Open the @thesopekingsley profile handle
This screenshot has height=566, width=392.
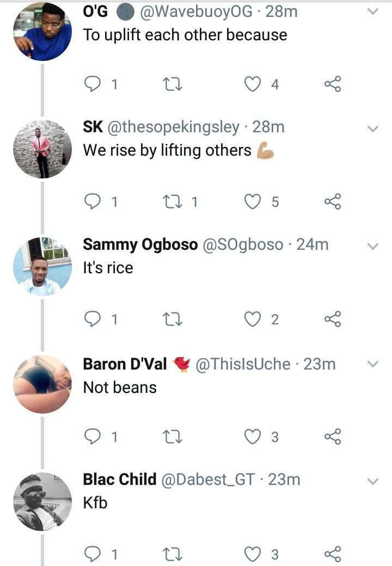(174, 127)
